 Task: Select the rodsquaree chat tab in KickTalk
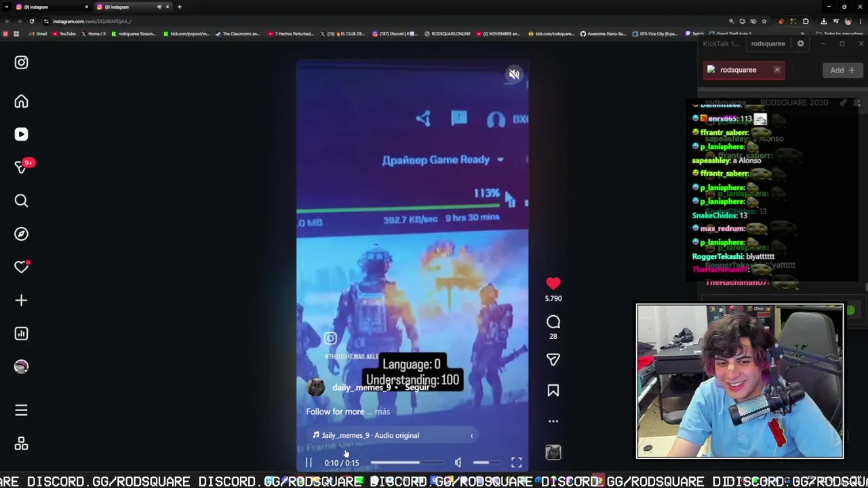tap(744, 70)
